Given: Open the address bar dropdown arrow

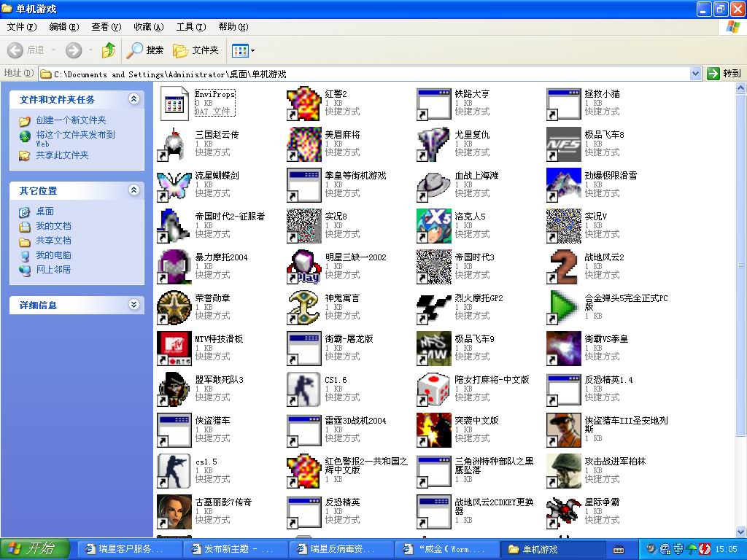Looking at the screenshot, I should [x=695, y=74].
